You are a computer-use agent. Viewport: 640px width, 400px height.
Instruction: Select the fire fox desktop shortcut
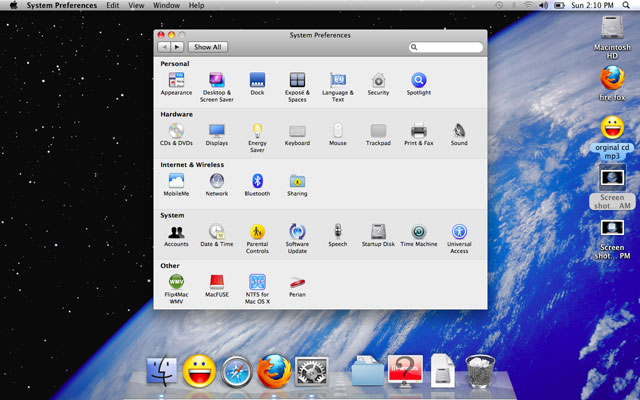pyautogui.click(x=612, y=83)
